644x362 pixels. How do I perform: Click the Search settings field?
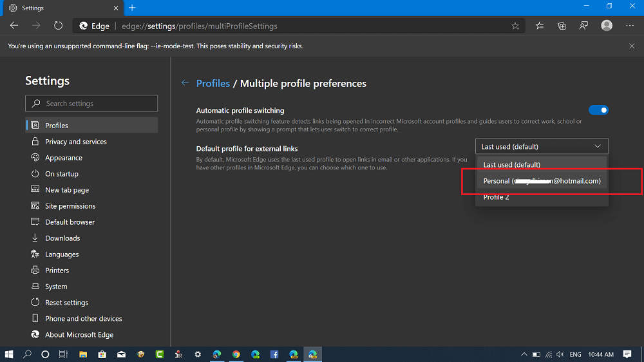[91, 104]
